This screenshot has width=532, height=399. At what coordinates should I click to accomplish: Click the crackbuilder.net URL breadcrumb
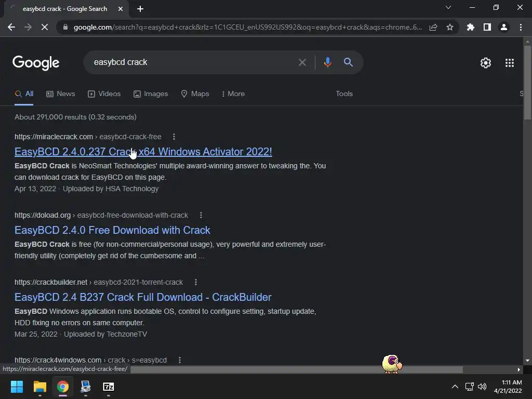click(x=99, y=282)
